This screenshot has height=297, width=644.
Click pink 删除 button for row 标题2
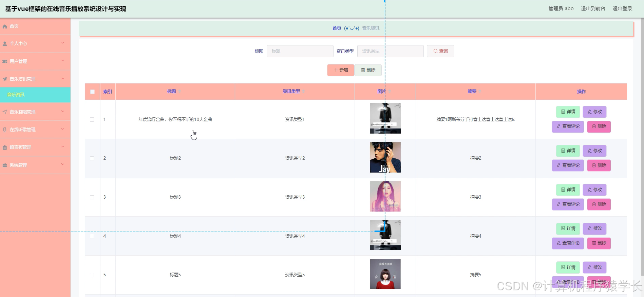[x=599, y=165]
